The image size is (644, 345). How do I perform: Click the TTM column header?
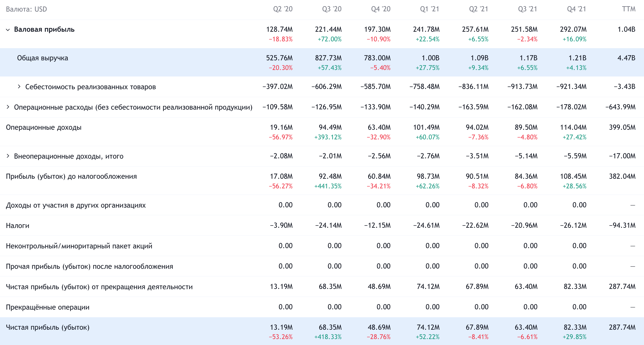[629, 9]
